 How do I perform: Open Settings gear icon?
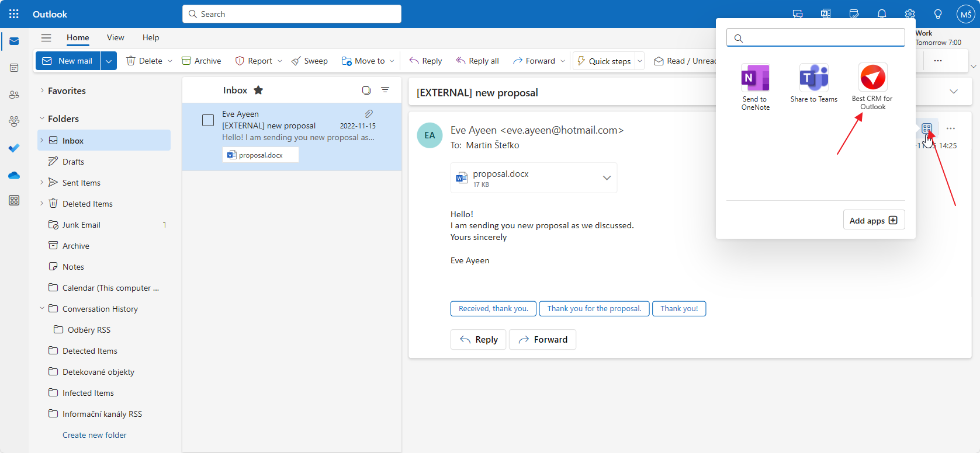pyautogui.click(x=910, y=14)
